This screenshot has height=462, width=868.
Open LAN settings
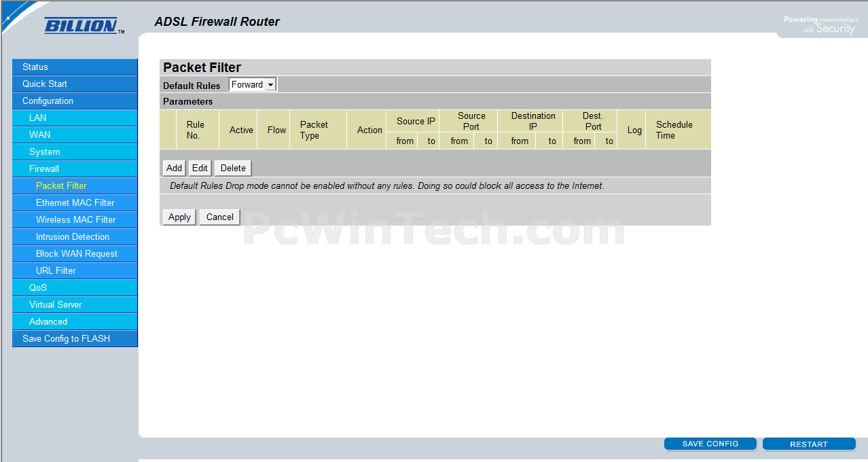[x=75, y=118]
